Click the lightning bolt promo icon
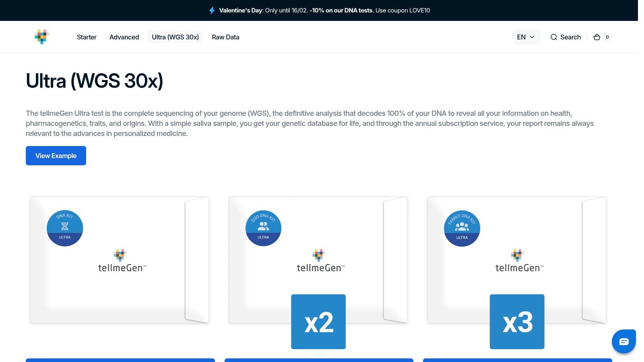Screen dimensions: 644x362 click(x=212, y=10)
